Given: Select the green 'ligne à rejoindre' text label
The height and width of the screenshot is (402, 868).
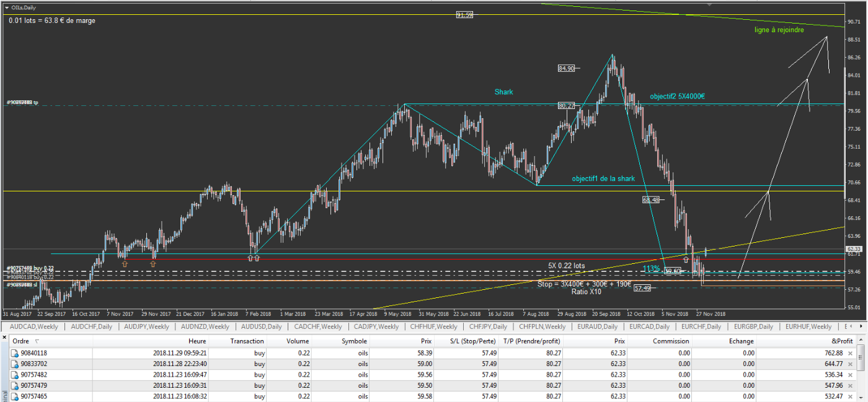Looking at the screenshot, I should (779, 30).
